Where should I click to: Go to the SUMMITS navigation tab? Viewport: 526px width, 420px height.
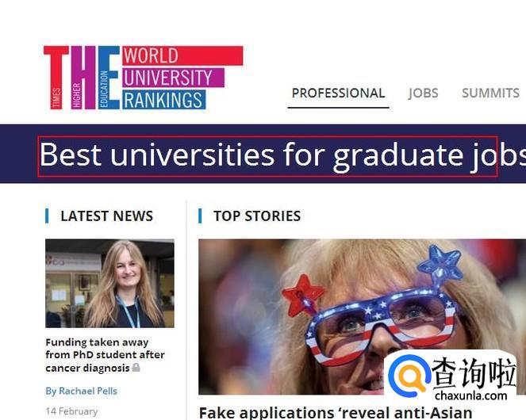coord(490,94)
